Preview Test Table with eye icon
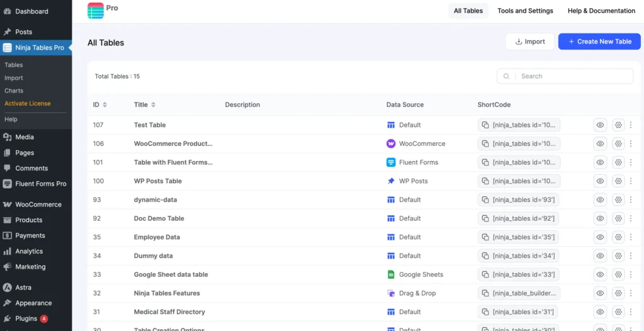This screenshot has width=644, height=331. coord(600,125)
